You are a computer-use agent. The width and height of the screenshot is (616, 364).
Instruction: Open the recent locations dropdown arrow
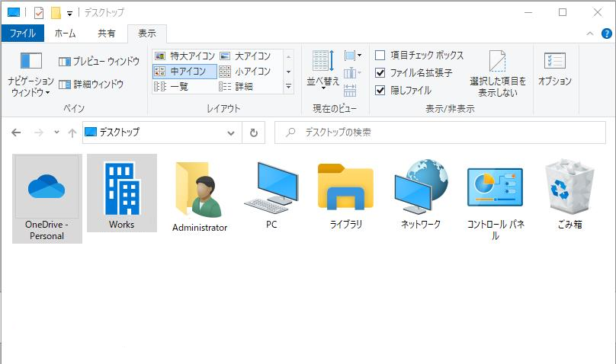56,133
